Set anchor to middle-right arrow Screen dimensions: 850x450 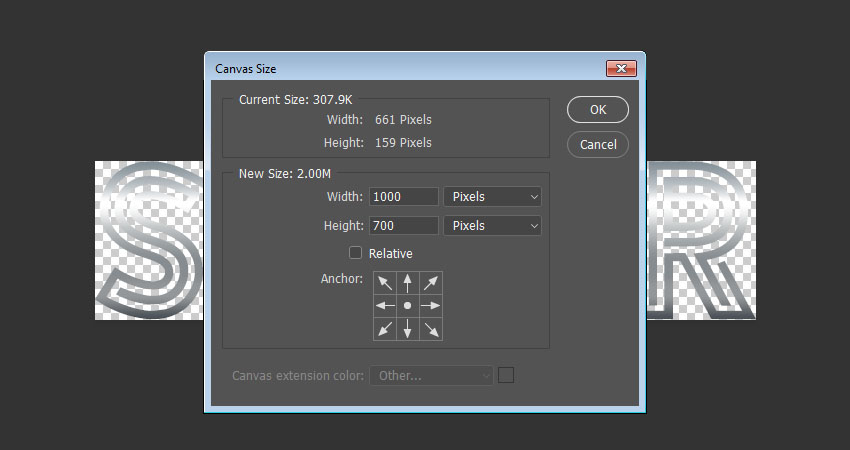[x=431, y=305]
